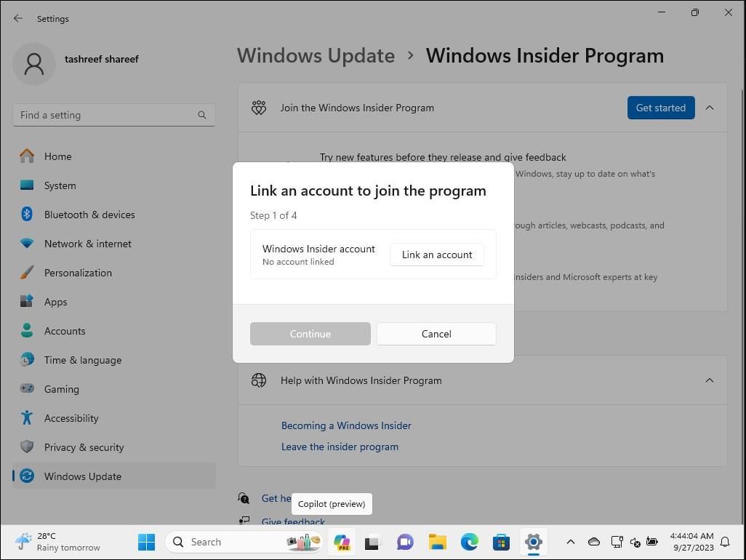Open the Leave the insider program link

(x=340, y=447)
